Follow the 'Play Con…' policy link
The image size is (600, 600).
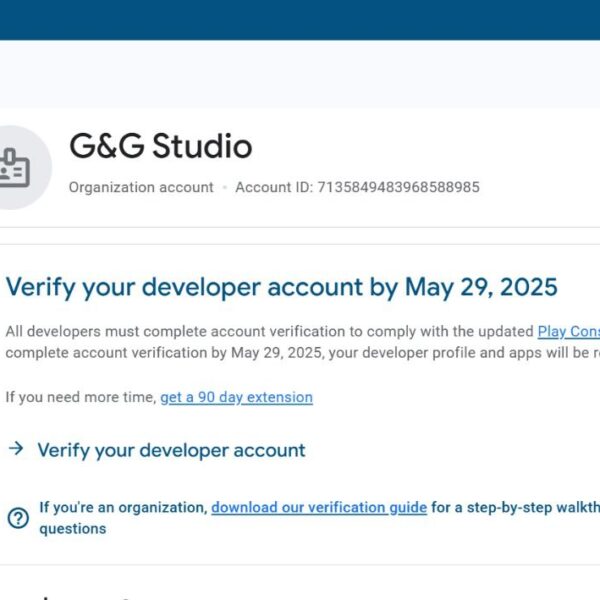tap(568, 331)
